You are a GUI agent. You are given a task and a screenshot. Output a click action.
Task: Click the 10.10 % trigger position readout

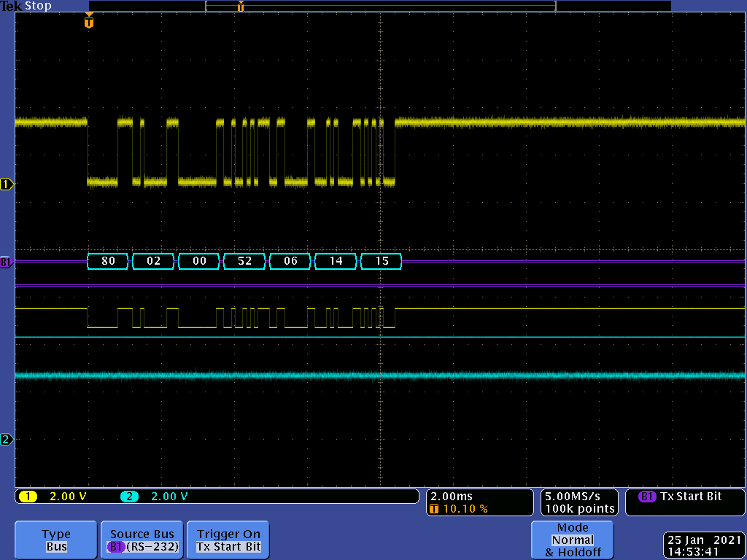point(465,509)
